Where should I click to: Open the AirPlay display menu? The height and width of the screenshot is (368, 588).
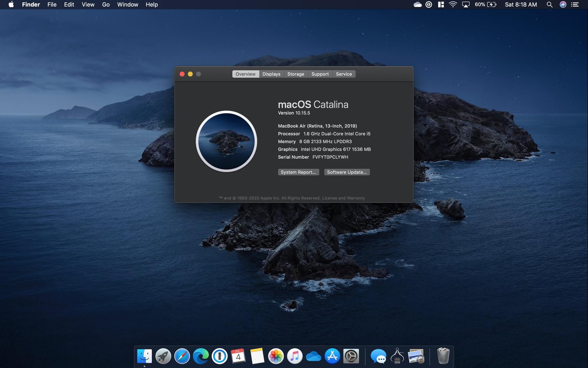[466, 4]
